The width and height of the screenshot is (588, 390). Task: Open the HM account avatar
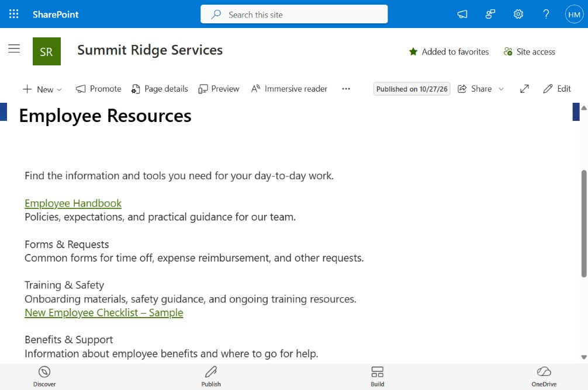[x=574, y=14]
